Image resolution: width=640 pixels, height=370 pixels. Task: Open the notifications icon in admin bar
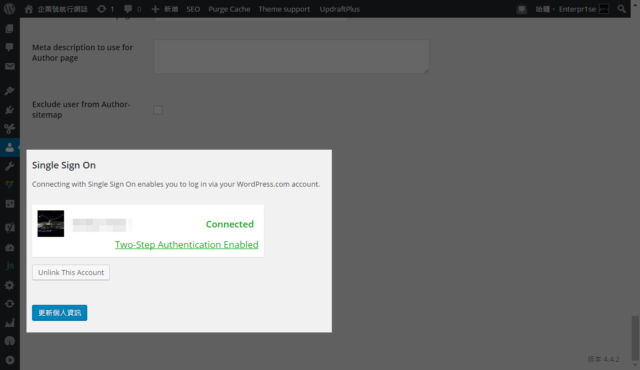click(522, 9)
